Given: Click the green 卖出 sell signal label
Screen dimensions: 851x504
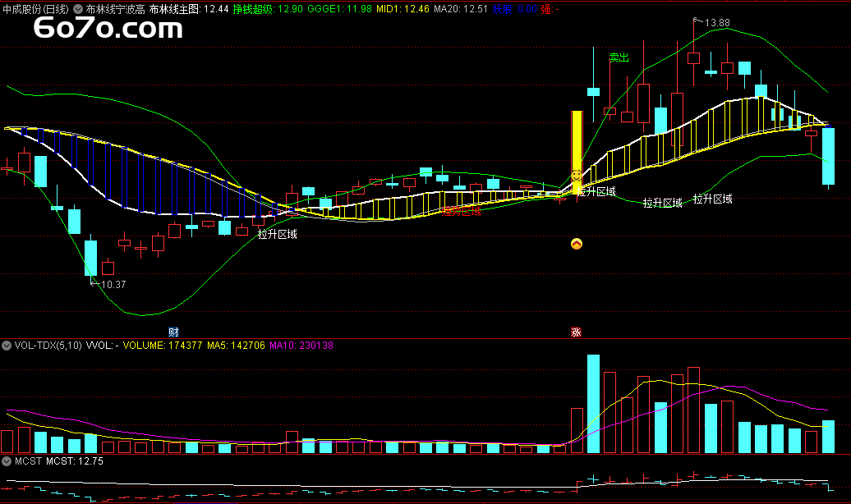Looking at the screenshot, I should point(619,57).
